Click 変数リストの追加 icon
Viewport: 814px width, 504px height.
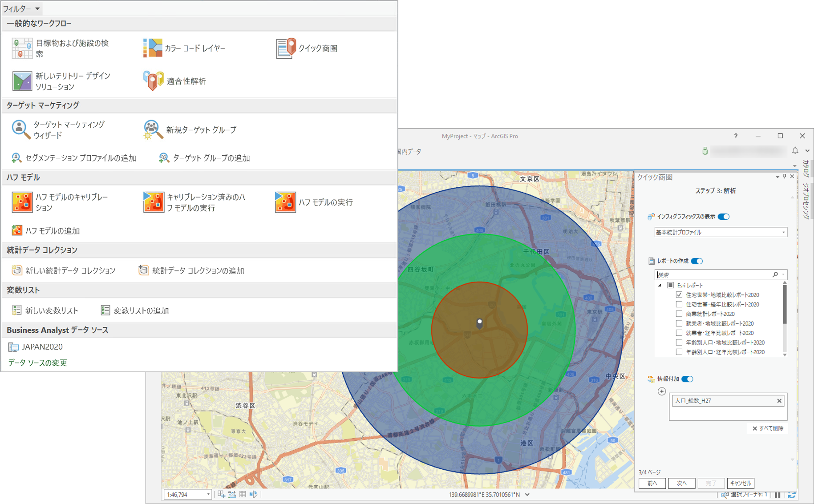(x=105, y=310)
